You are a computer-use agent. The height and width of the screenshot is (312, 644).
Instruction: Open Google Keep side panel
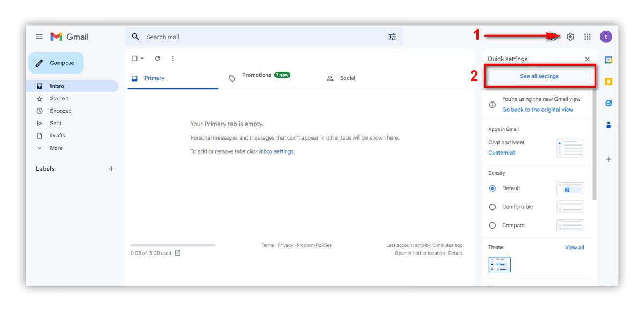[x=609, y=82]
